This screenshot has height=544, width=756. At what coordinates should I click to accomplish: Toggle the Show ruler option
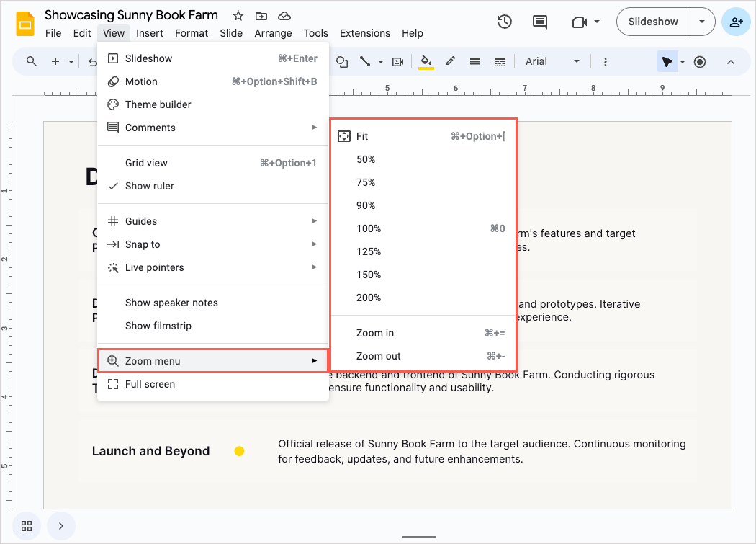213,186
